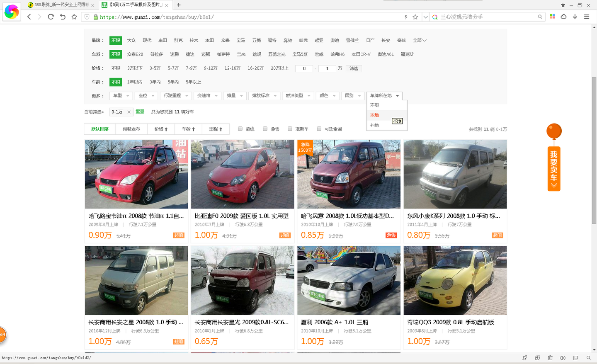Click the green 重置 reset link

pos(140,112)
